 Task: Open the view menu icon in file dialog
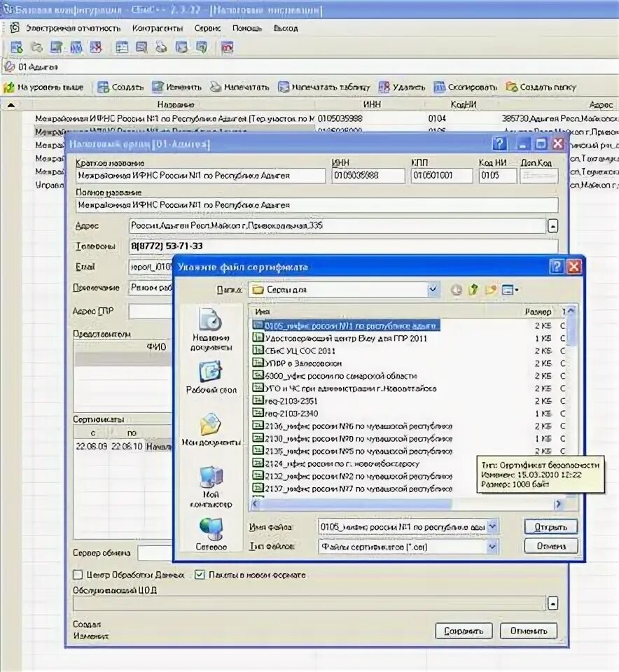(510, 290)
